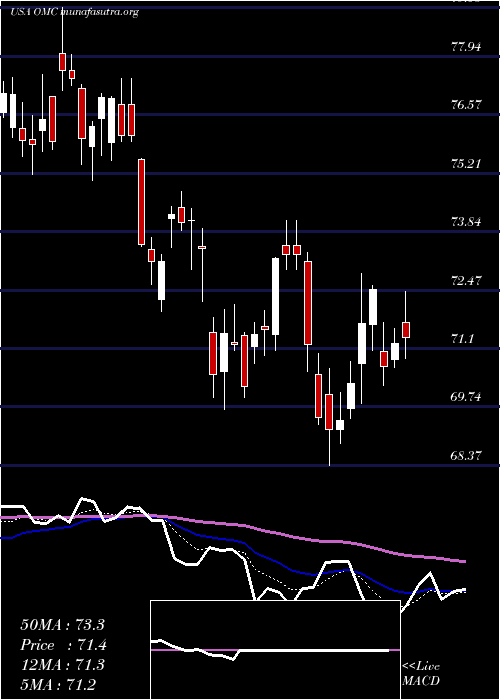Screen dimensions: 500x700
Task: Click the lowest candle touching the 68.37 line
Action: [329, 412]
